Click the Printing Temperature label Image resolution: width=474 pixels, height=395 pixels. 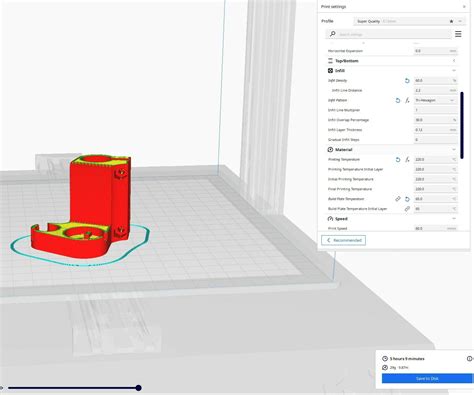344,160
